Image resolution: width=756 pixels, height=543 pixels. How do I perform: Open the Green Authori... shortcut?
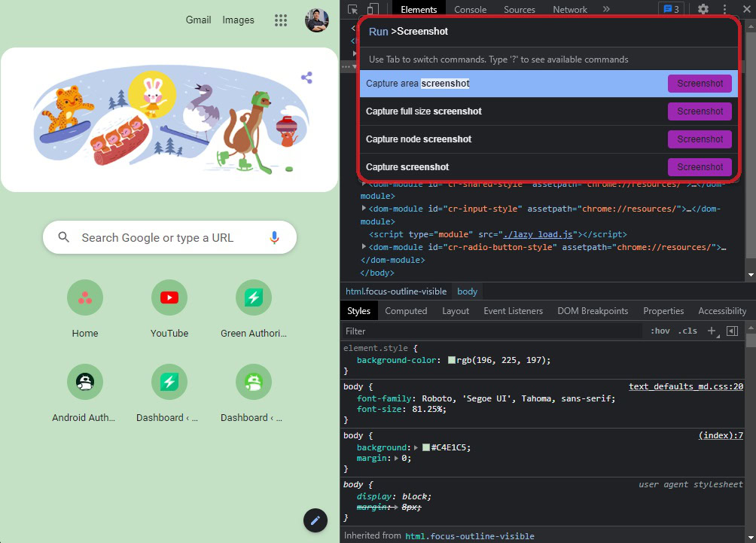click(254, 309)
